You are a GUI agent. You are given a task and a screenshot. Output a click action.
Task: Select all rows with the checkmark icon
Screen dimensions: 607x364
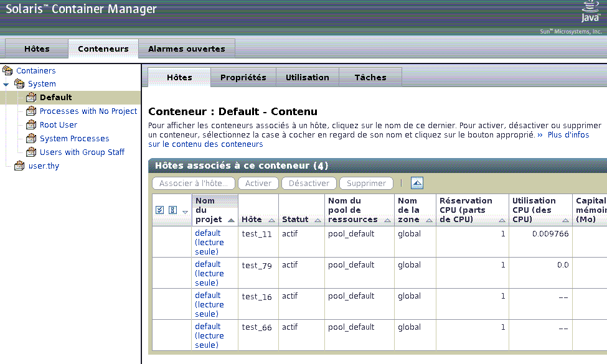(159, 210)
